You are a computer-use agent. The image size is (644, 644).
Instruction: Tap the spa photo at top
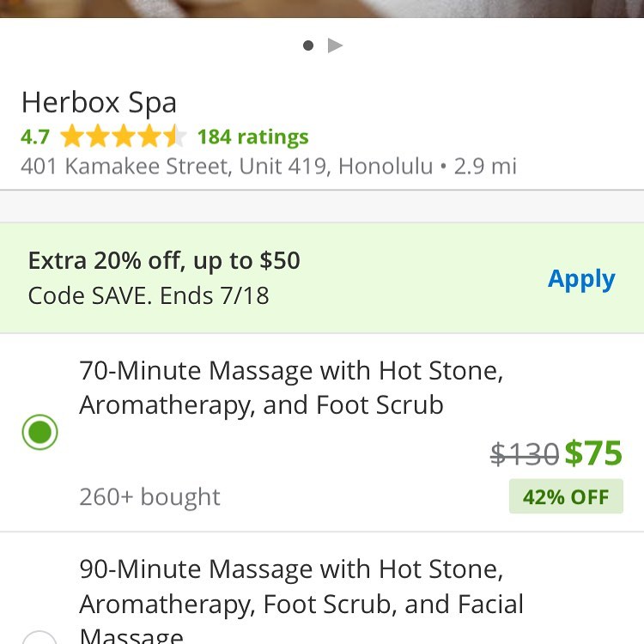click(322, 9)
